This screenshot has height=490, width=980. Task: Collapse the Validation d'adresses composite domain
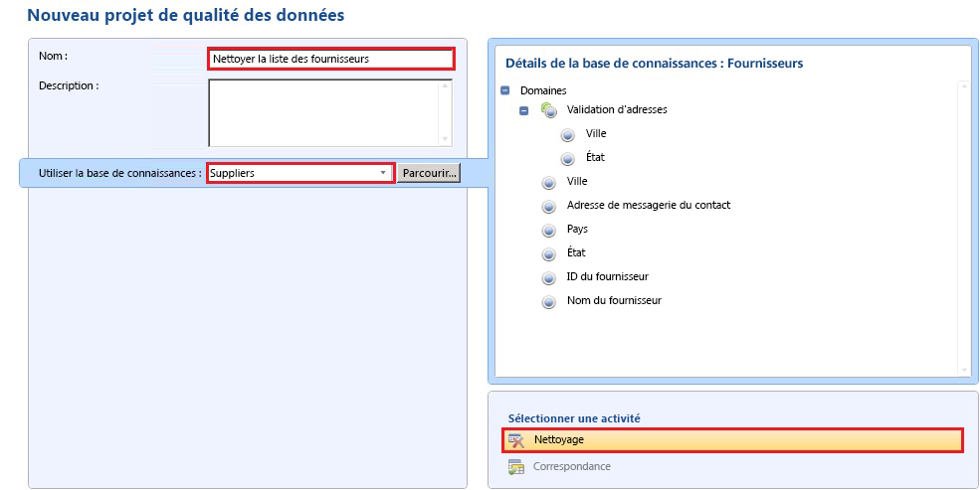click(523, 110)
